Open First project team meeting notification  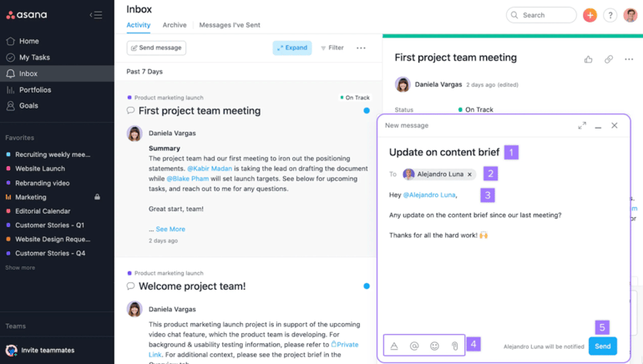[x=200, y=111]
